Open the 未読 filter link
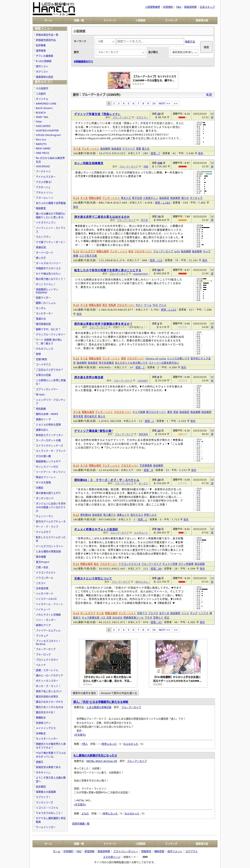This screenshot has width=250, height=868. 209,95
